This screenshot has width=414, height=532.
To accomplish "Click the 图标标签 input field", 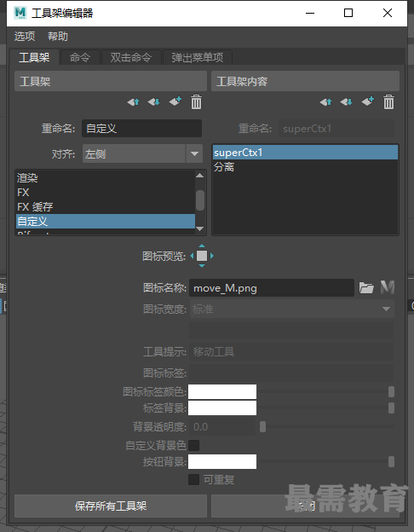I will [x=291, y=373].
